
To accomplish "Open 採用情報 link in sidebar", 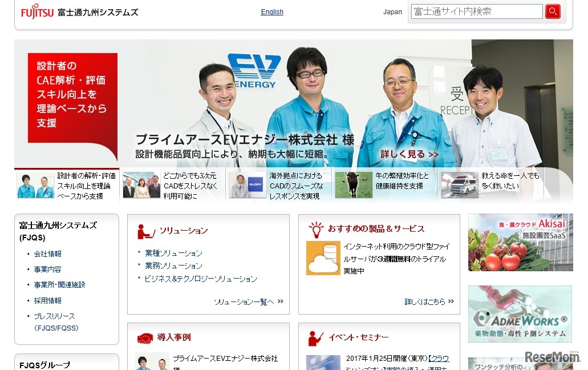I will click(48, 300).
